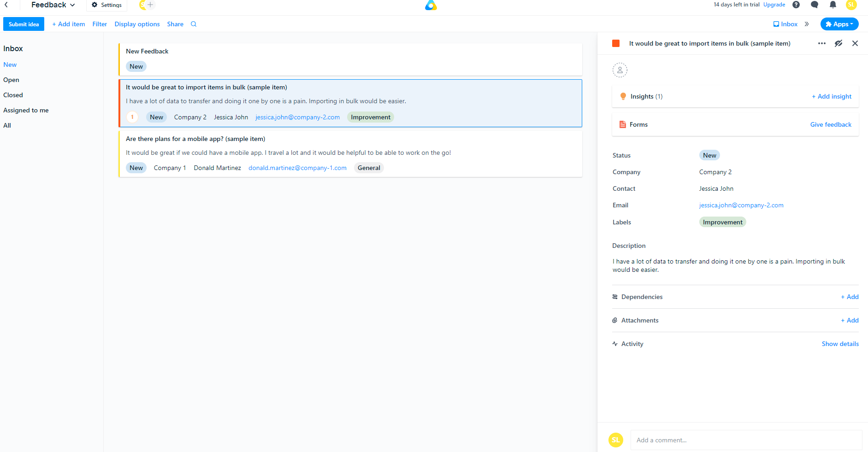The width and height of the screenshot is (868, 452).
Task: Click Improvement label in detail panel
Action: 723,222
